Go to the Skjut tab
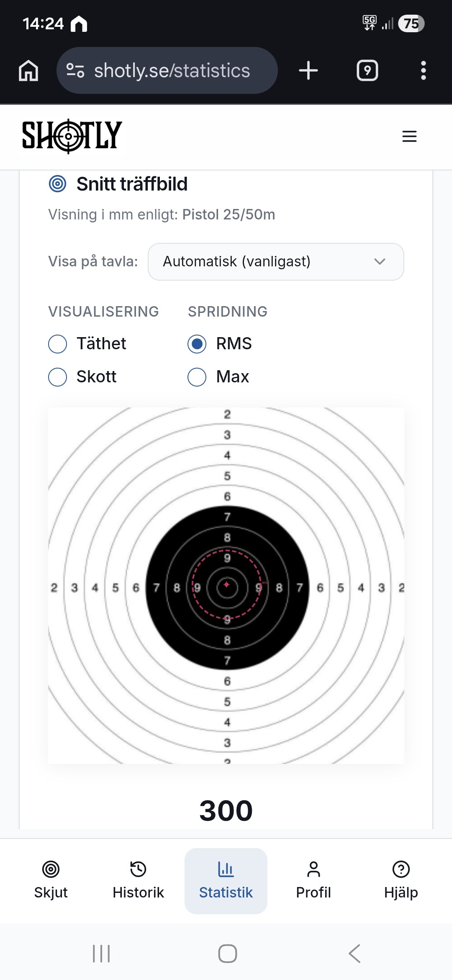452x980 pixels. point(51,880)
